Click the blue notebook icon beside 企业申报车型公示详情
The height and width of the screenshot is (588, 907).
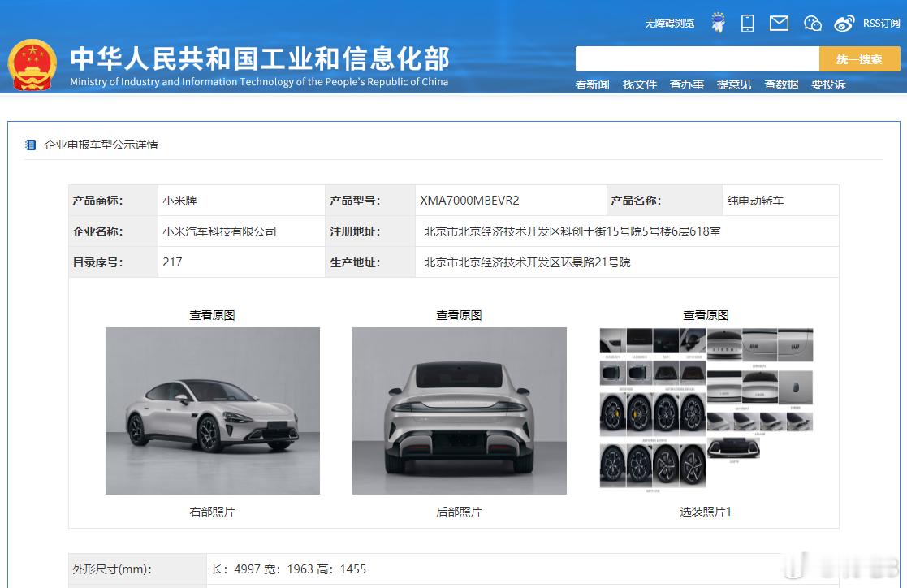(31, 145)
